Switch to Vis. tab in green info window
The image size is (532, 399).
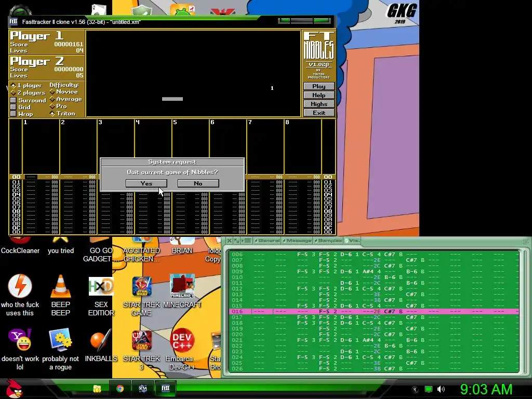[x=353, y=241]
